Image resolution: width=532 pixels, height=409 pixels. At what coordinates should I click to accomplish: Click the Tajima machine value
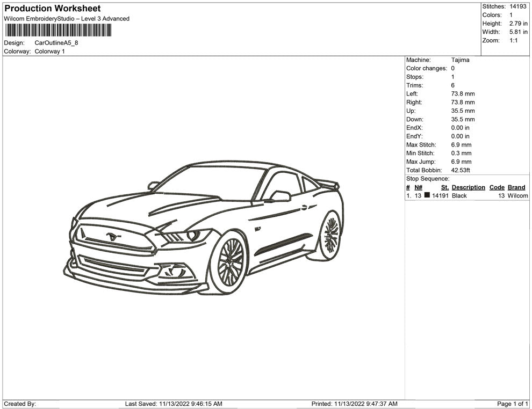(460, 60)
